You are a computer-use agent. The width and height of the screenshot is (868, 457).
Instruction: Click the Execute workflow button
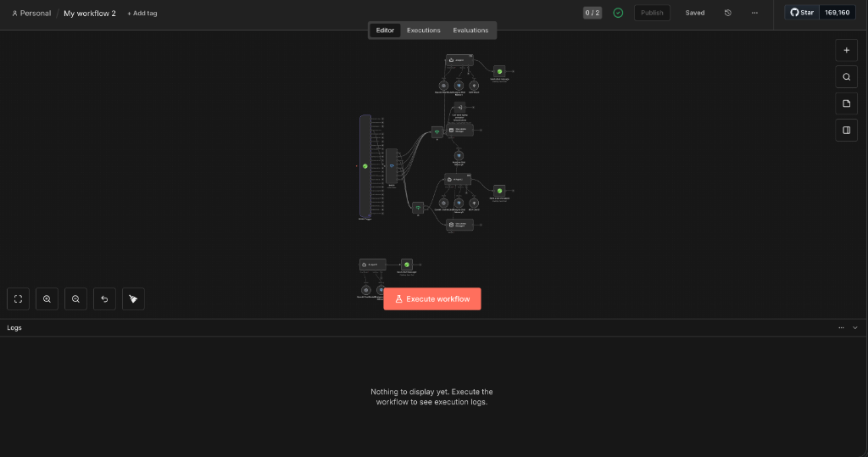431,299
